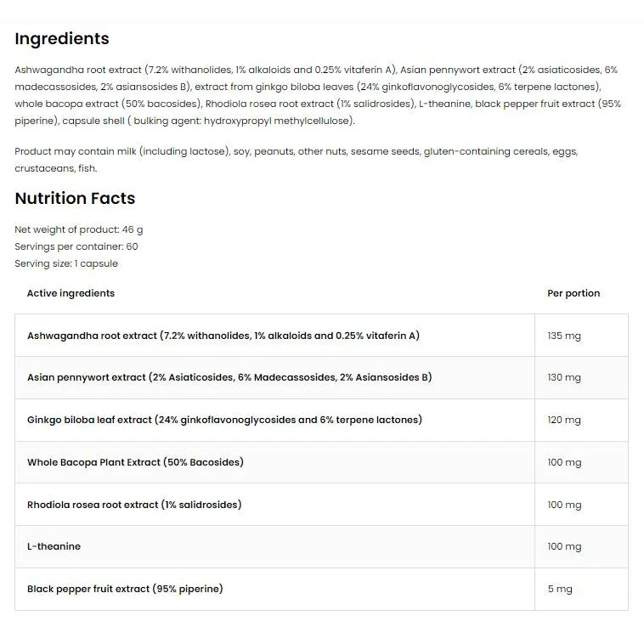This screenshot has width=644, height=644.
Task: Click the ingredients list paragraph text
Action: (x=318, y=95)
